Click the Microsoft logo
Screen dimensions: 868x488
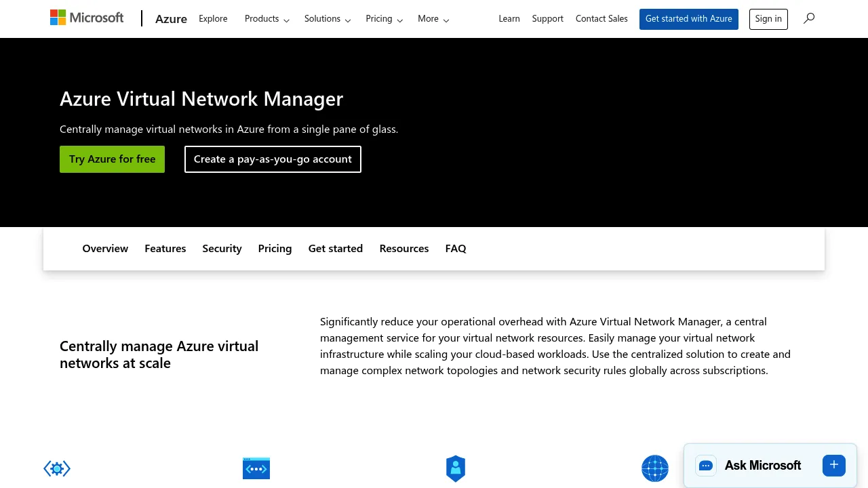pos(87,18)
